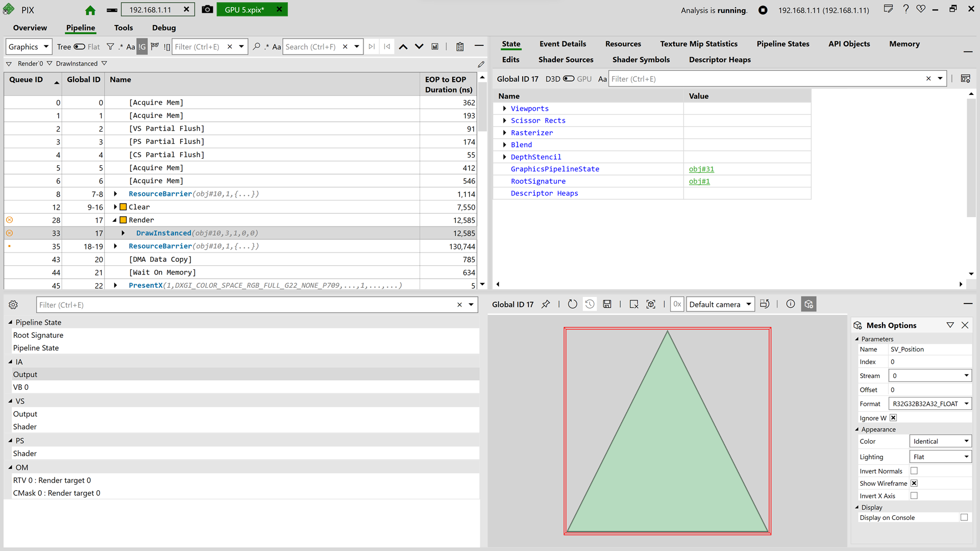The height and width of the screenshot is (551, 980).
Task: Open GraphicsPipelineState link obj#31
Action: (701, 169)
